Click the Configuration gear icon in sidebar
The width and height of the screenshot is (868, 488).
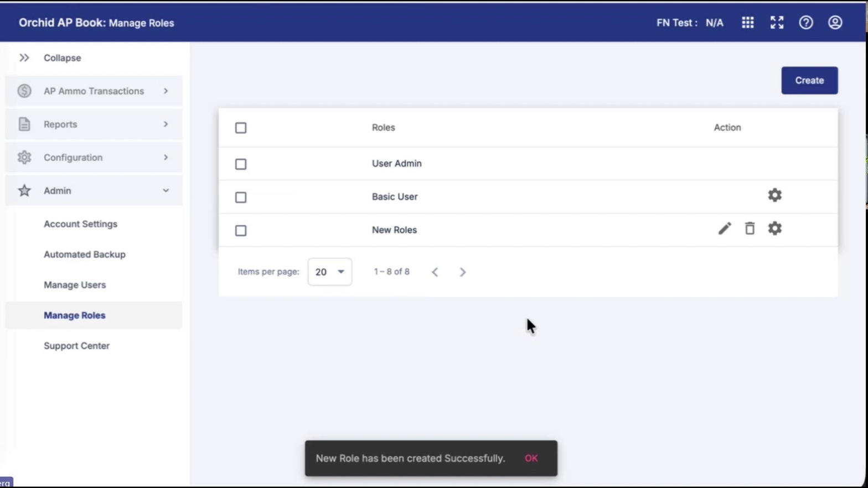coord(24,157)
